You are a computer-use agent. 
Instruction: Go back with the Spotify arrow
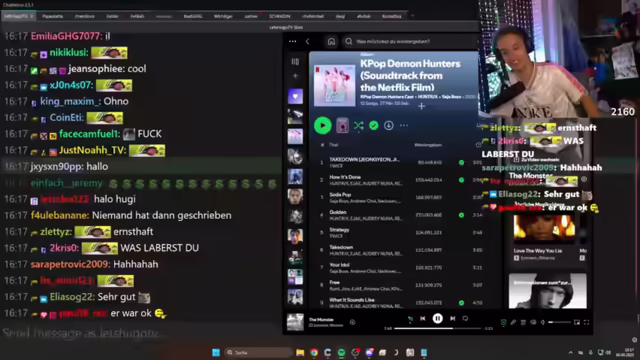point(308,41)
